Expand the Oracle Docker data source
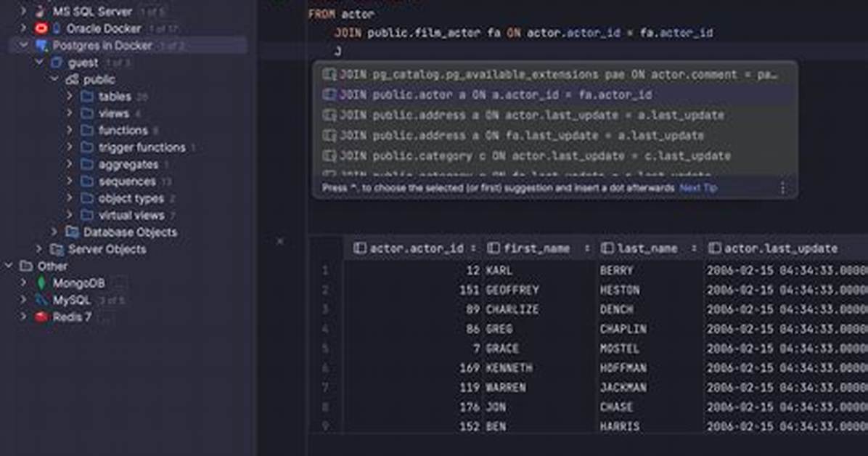This screenshot has width=868, height=456. point(22,28)
